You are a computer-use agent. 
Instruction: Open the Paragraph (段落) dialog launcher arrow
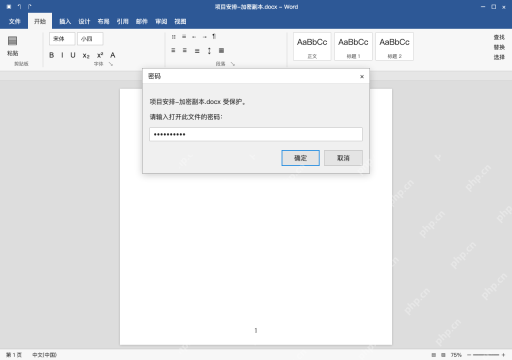point(233,64)
